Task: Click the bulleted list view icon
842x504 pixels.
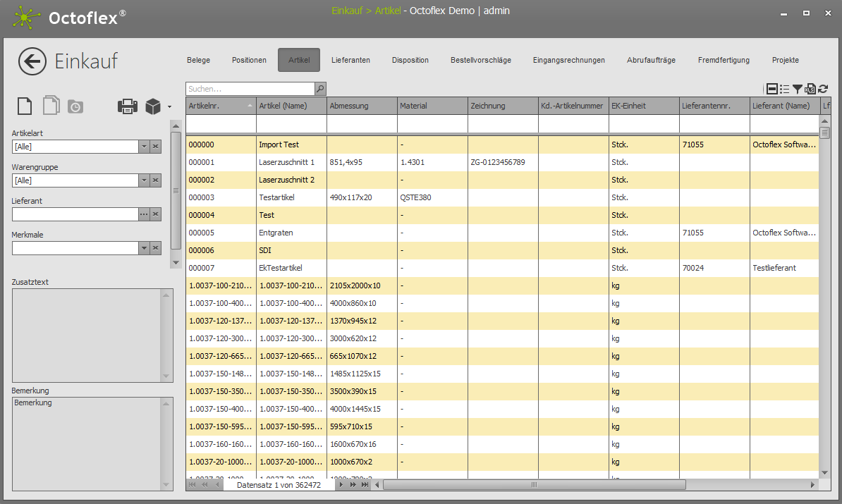Action: click(x=785, y=89)
